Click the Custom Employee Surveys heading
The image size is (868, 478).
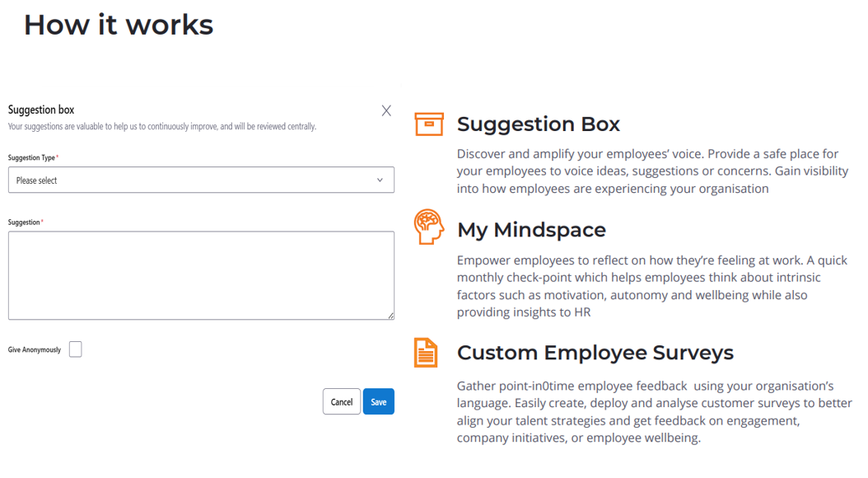[595, 353]
